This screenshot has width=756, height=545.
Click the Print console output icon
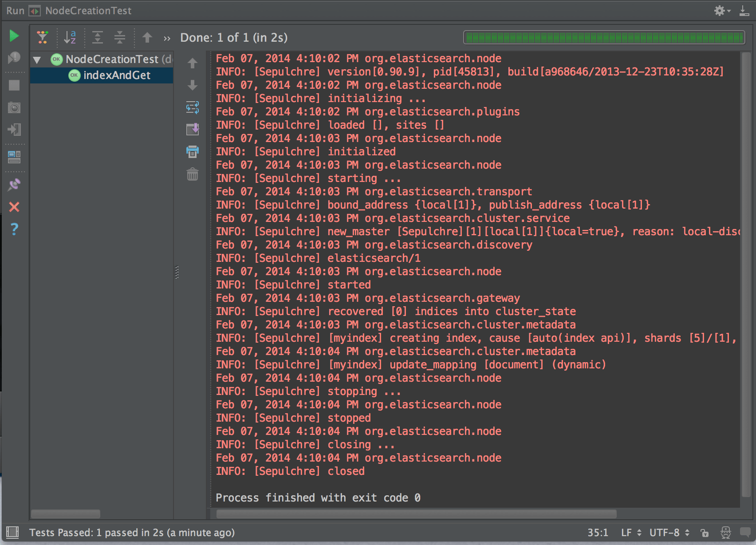(193, 152)
